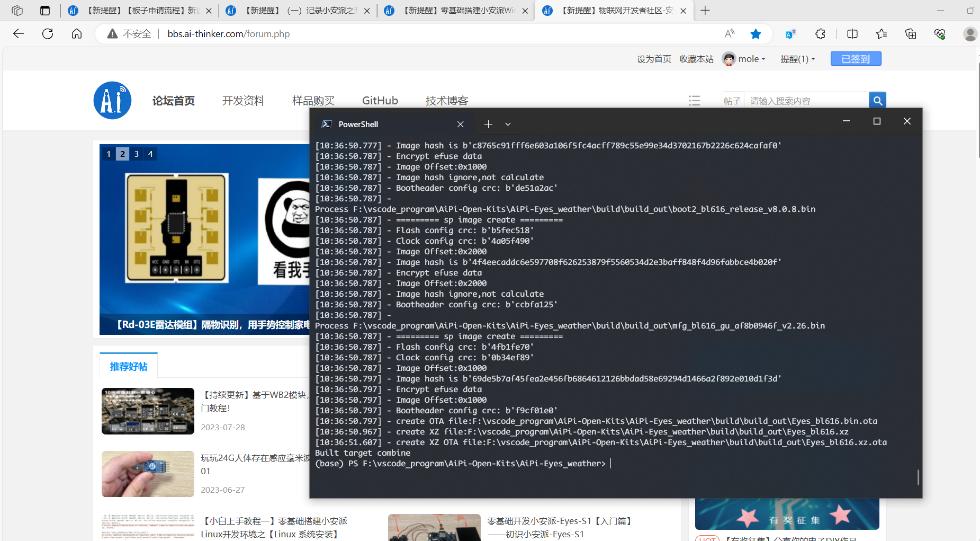Click the hand-held sensor post thumbnail
This screenshot has width=980, height=541.
pyautogui.click(x=148, y=474)
